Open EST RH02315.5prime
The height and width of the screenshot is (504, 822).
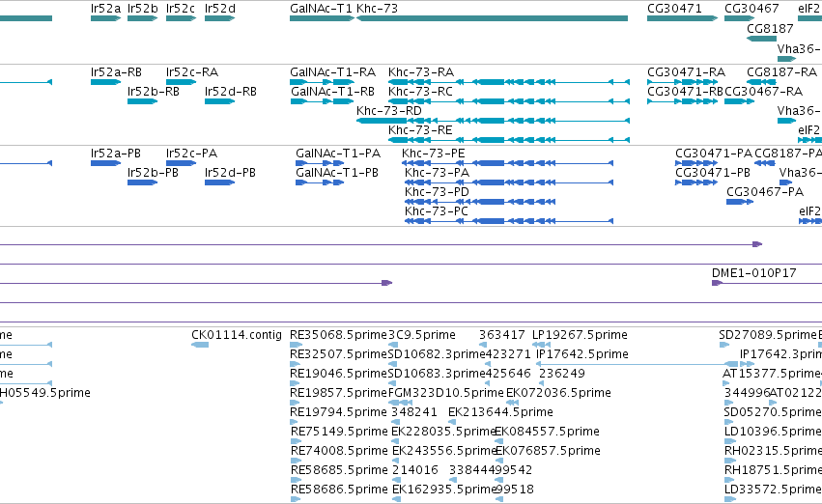(773, 452)
